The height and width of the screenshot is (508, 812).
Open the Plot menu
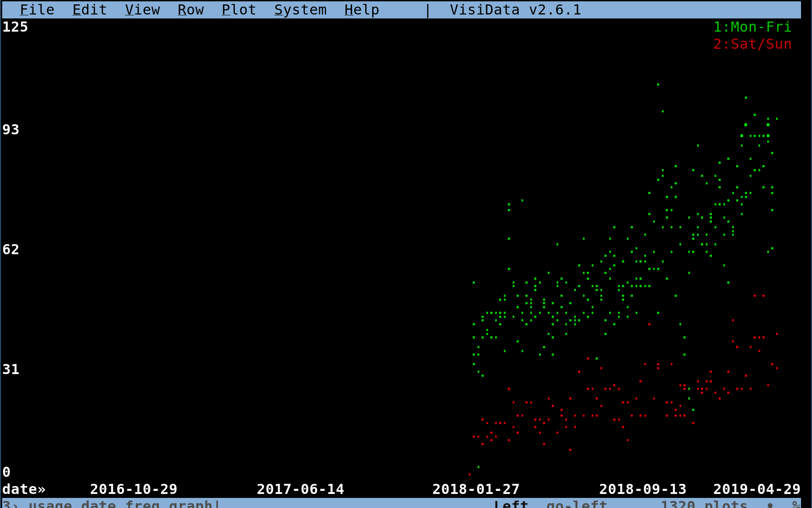(239, 10)
